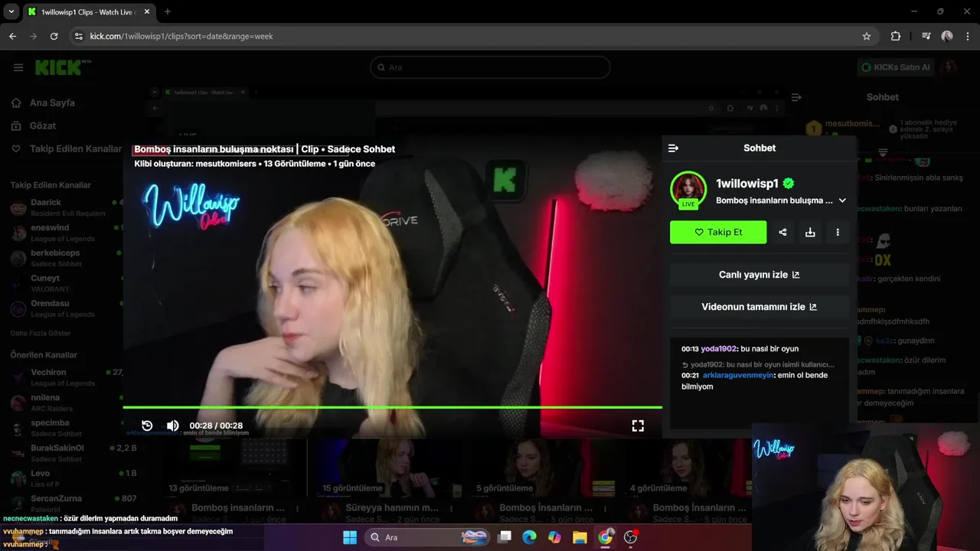This screenshot has height=551, width=980.
Task: Click Videonun tamamını izle button
Action: coord(759,307)
